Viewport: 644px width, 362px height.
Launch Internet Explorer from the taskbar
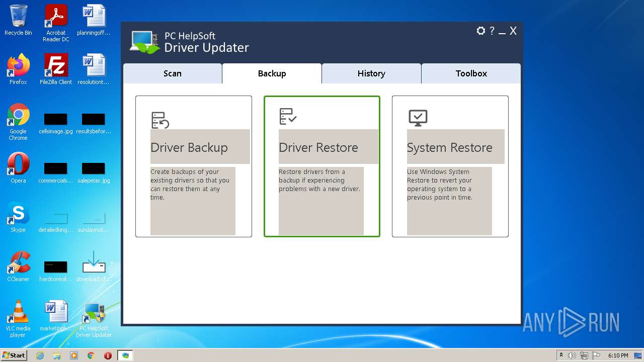pos(40,355)
